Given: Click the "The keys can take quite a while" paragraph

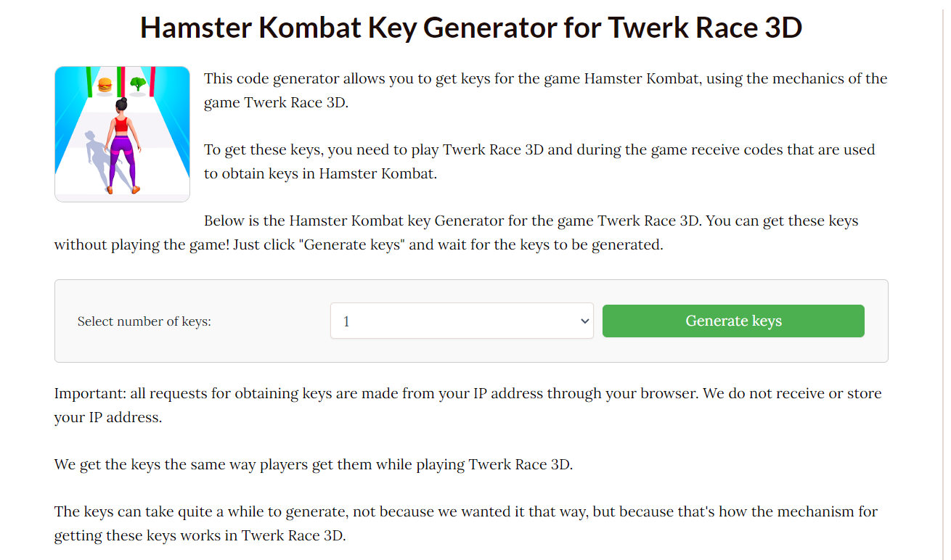Looking at the screenshot, I should [466, 524].
